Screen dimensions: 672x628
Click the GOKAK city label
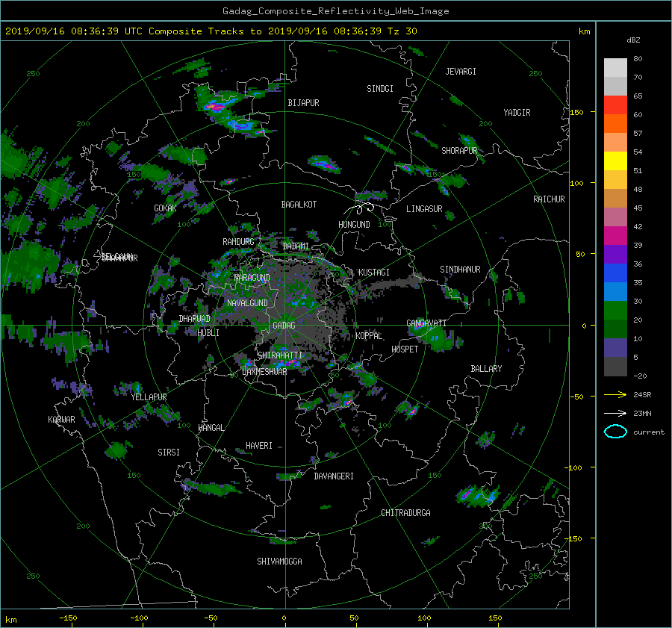pos(165,208)
